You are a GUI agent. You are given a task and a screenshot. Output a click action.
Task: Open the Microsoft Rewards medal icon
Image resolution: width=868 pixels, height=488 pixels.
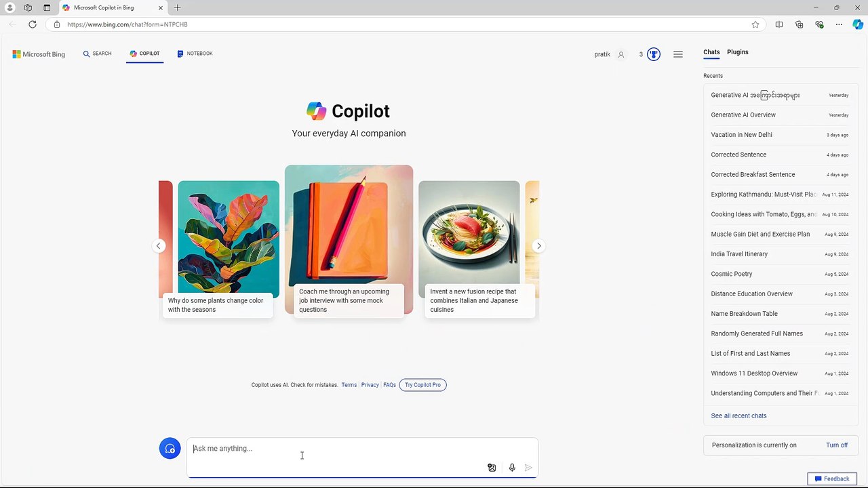pos(654,54)
